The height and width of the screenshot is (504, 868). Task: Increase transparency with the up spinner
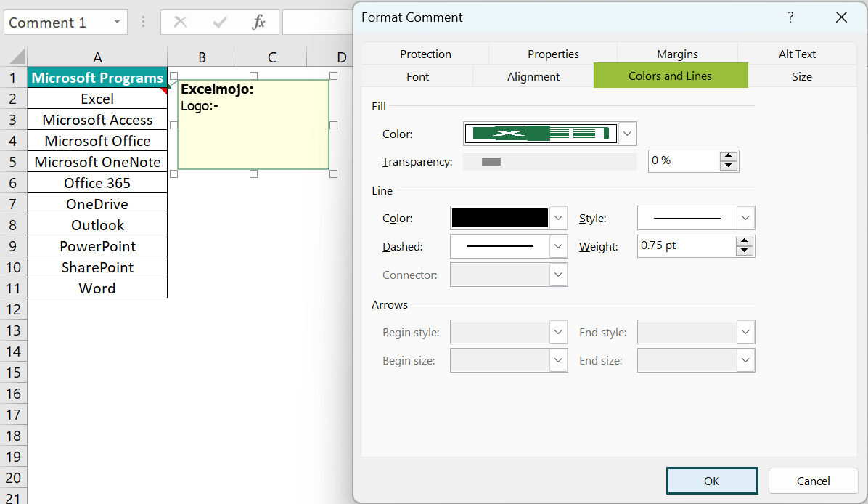[729, 155]
